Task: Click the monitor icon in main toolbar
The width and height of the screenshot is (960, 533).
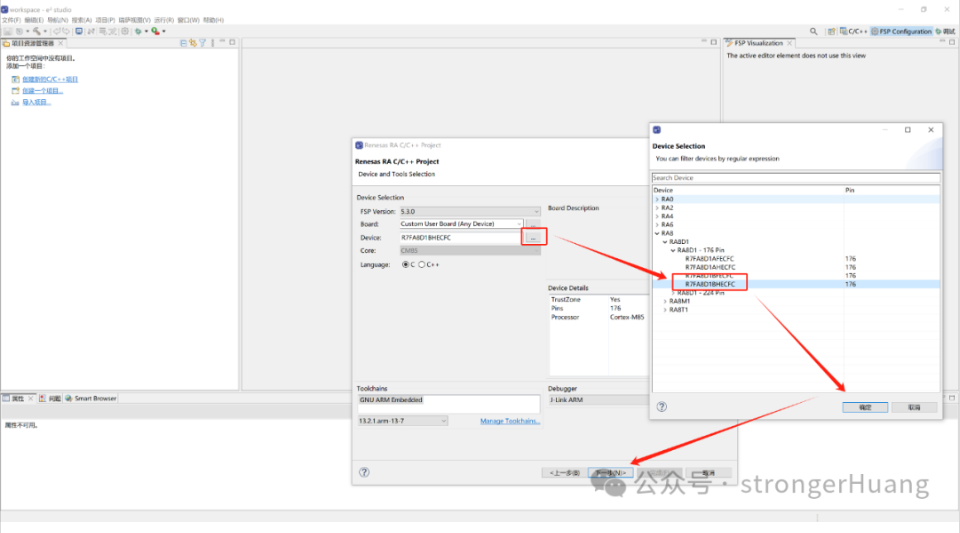Action: (79, 31)
